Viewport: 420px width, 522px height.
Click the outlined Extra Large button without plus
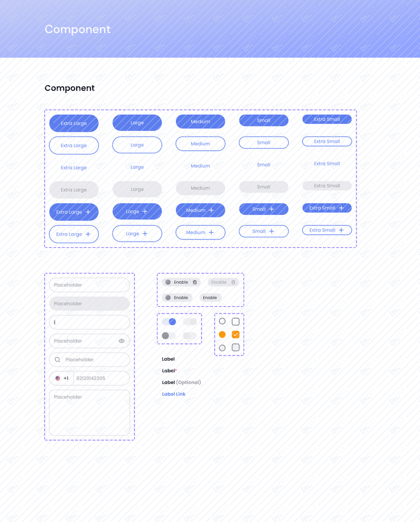pos(74,145)
